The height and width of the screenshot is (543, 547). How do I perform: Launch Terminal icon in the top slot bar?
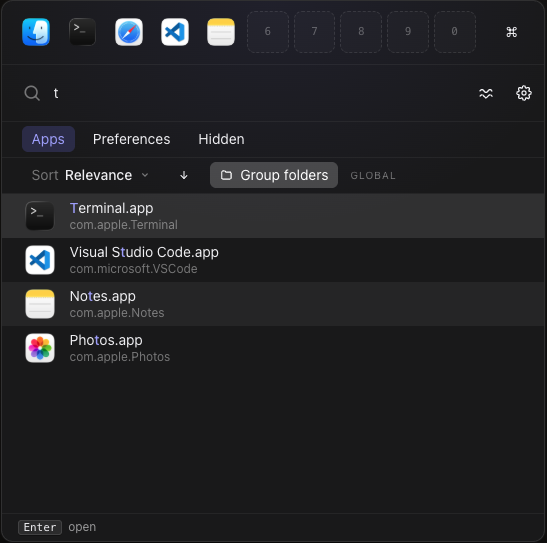click(82, 32)
